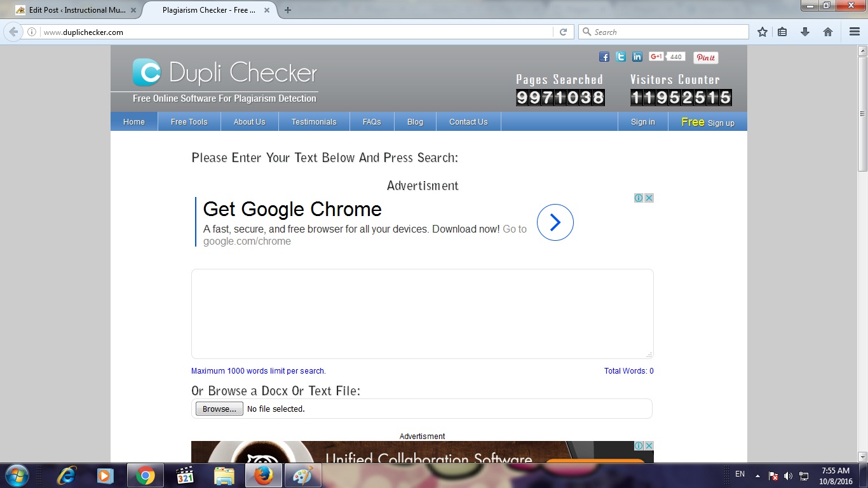
Task: Click the Google +1 button
Action: click(656, 57)
